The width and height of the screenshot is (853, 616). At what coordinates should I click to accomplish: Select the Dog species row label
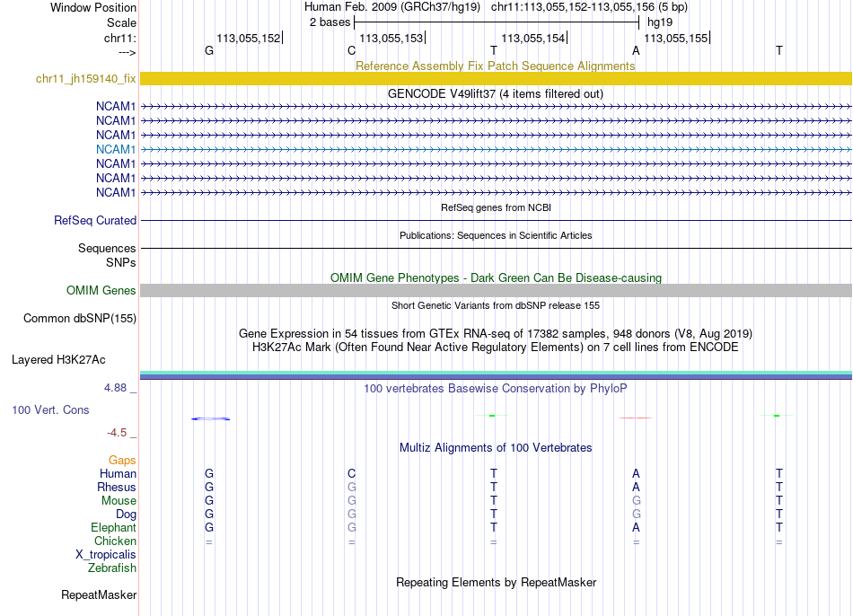point(126,515)
